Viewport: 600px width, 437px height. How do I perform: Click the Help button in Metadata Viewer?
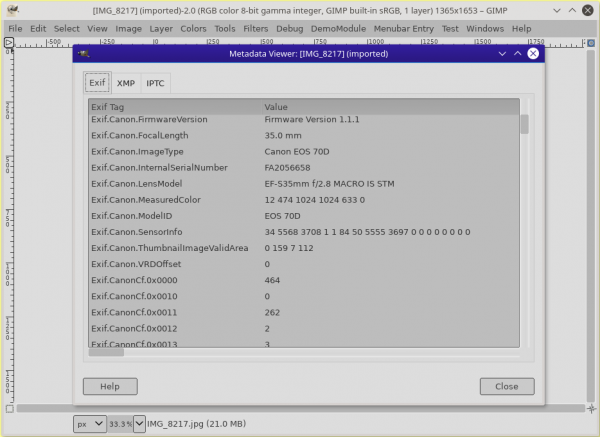click(110, 386)
